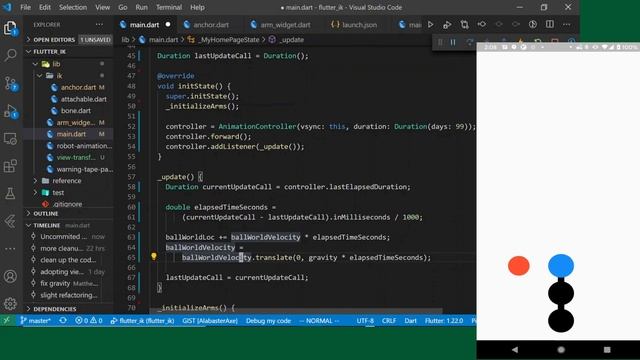Expand the Dependencies section

click(x=68, y=309)
